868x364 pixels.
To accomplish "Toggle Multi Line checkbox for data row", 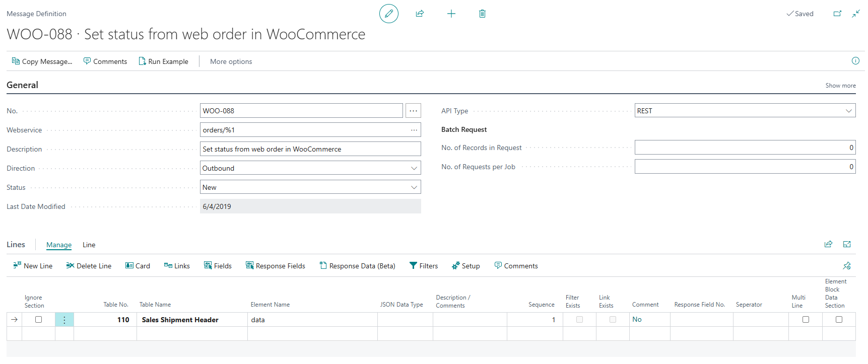I will point(806,320).
